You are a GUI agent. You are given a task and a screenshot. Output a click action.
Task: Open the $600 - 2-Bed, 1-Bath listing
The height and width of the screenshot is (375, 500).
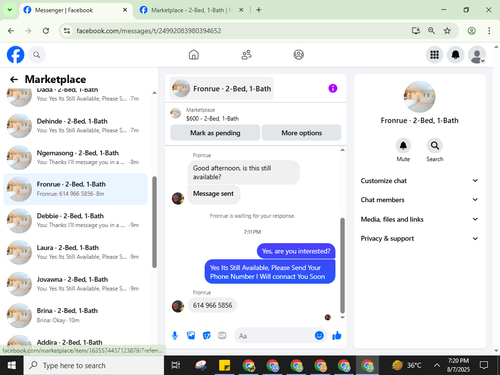tap(212, 118)
